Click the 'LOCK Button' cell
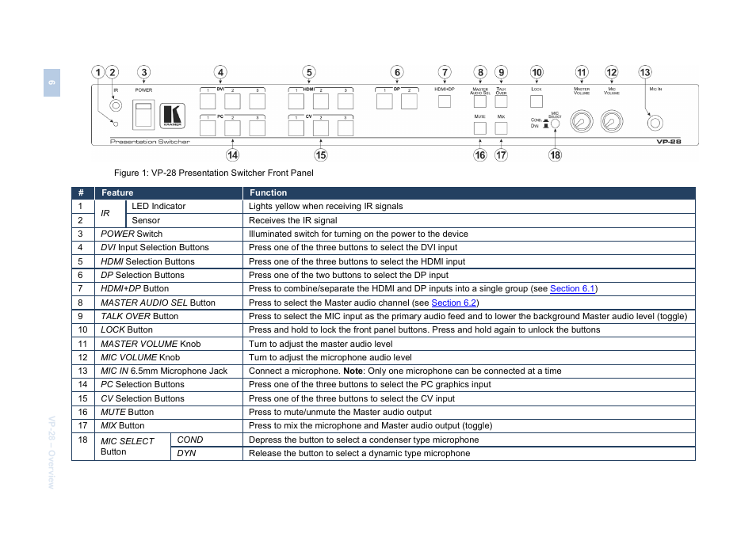 [x=169, y=329]
